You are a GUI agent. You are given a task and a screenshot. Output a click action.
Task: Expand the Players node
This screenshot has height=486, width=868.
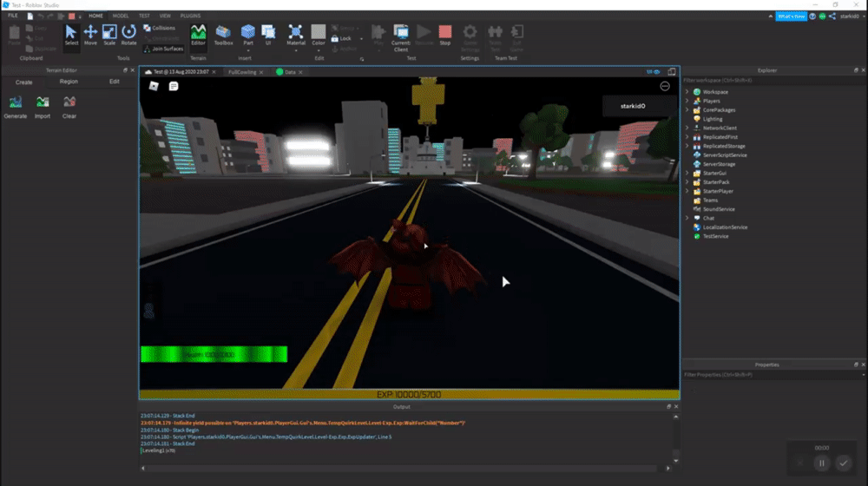[x=687, y=101]
